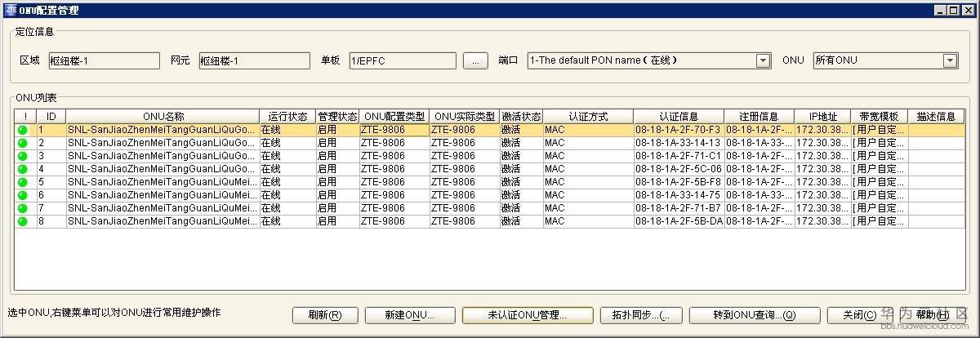Click the 网元 field showing 枢纽楼-1
The height and width of the screenshot is (338, 980).
coord(255,60)
